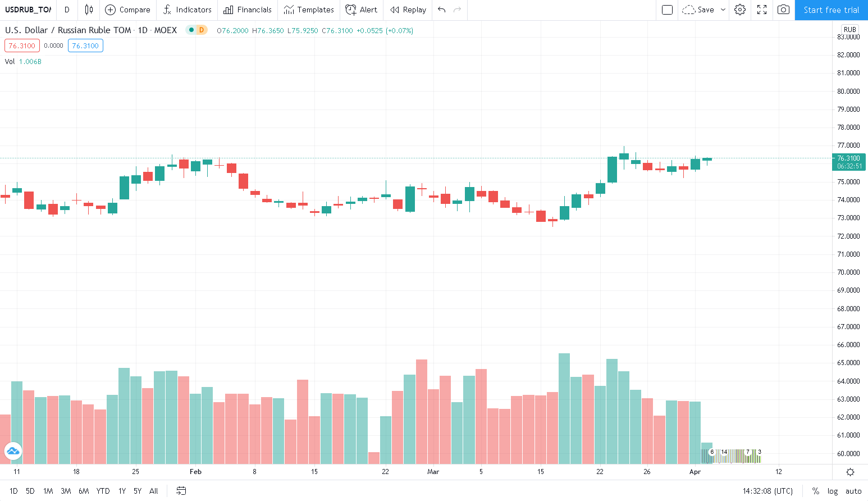The width and height of the screenshot is (868, 501).
Task: Select the 5D time range
Action: (30, 491)
